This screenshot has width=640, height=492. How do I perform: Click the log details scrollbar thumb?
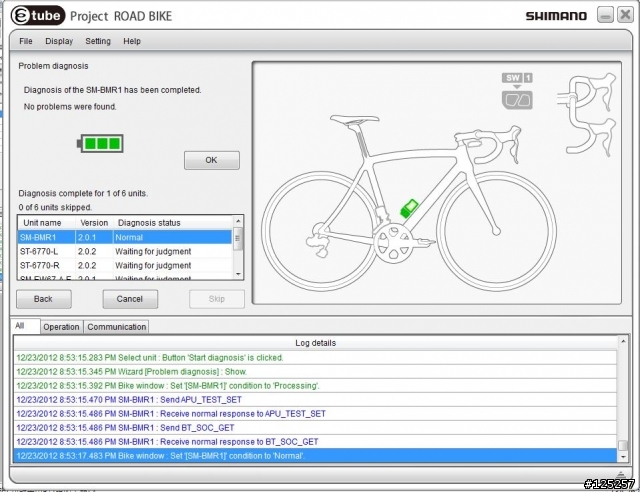point(623,445)
